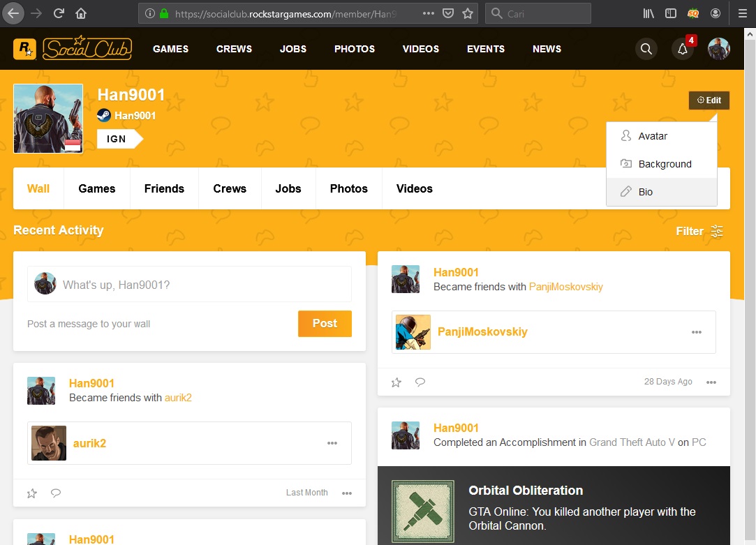
Task: Open page actions three-dot menu in address bar
Action: pos(428,13)
